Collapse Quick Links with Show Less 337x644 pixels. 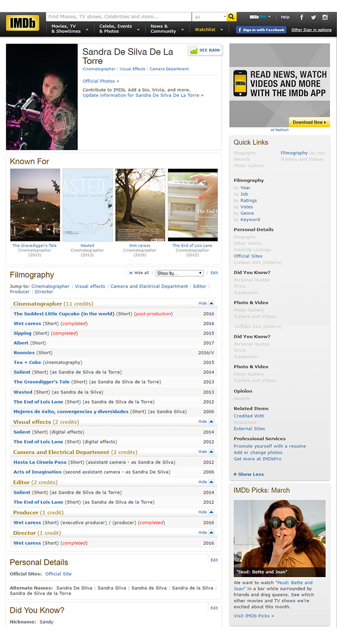click(249, 474)
